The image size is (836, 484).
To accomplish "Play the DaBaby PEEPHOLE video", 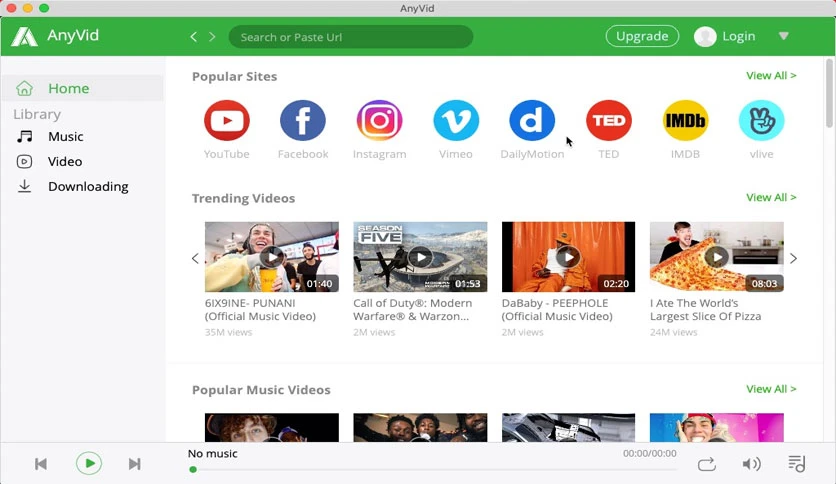I will (x=568, y=257).
